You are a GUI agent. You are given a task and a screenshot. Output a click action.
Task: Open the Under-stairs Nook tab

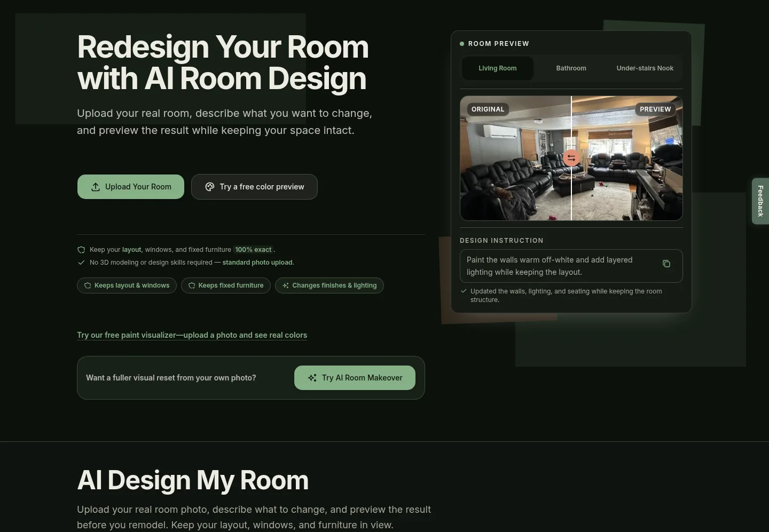(645, 68)
